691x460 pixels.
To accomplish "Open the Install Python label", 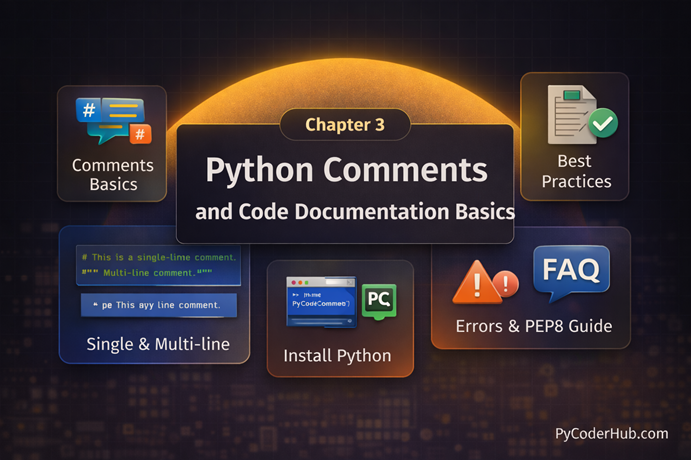I will click(337, 356).
